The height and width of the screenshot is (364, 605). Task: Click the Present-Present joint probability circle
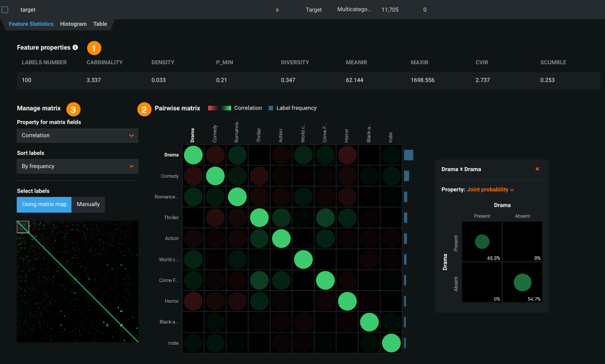pos(482,241)
